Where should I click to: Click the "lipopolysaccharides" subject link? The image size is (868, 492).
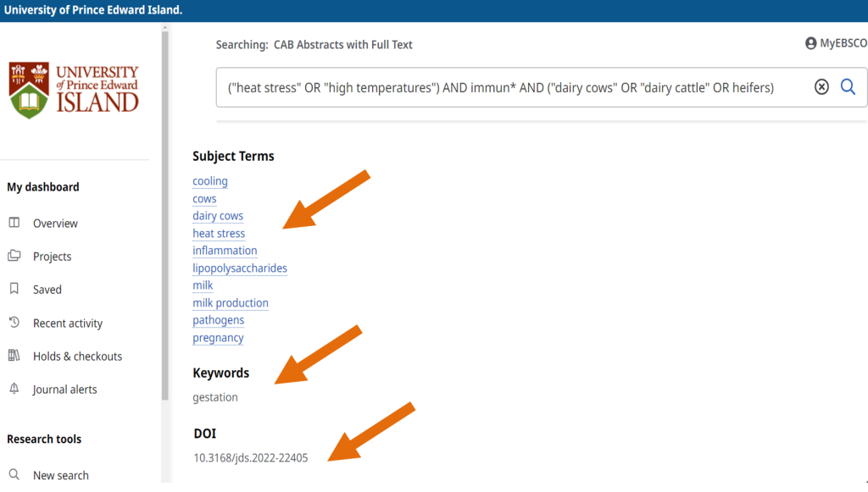[x=240, y=268]
